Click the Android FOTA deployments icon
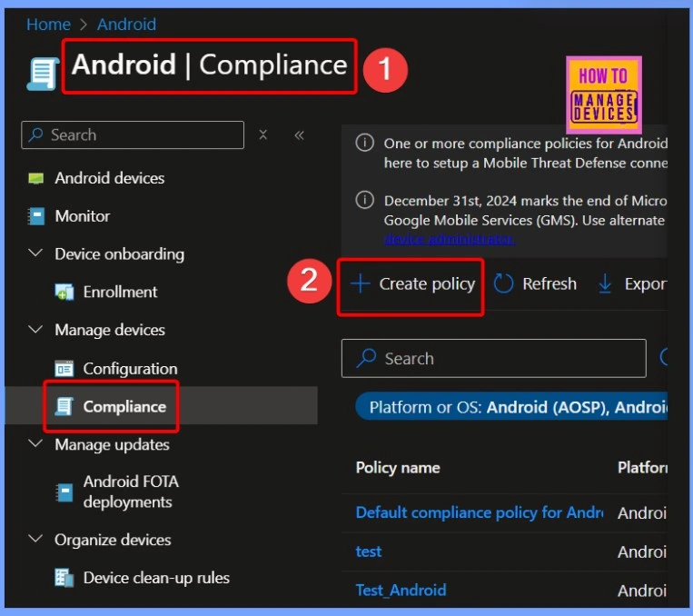This screenshot has height=616, width=693. pos(64,492)
